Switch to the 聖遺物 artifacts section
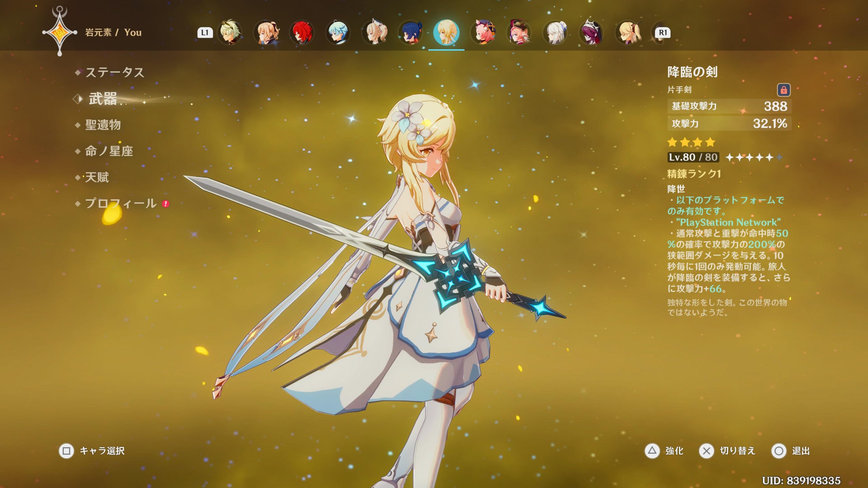The height and width of the screenshot is (488, 868). pos(103,125)
